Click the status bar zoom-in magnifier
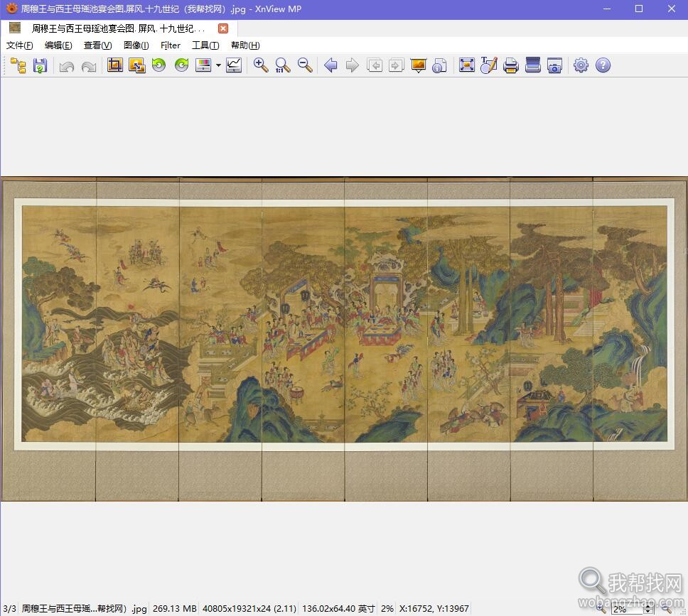Viewport: 688px width, 616px height. [601, 609]
